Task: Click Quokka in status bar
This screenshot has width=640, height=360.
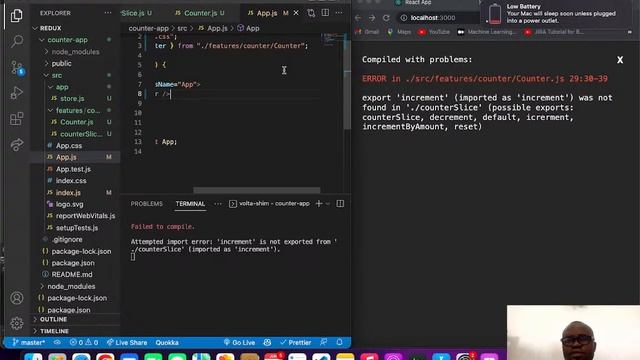Action: click(167, 342)
